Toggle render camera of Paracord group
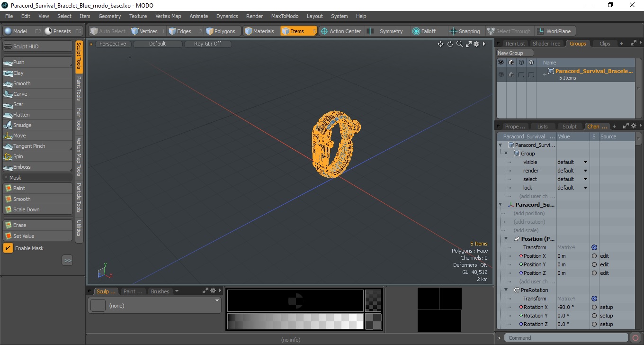The image size is (644, 345). tap(511, 74)
